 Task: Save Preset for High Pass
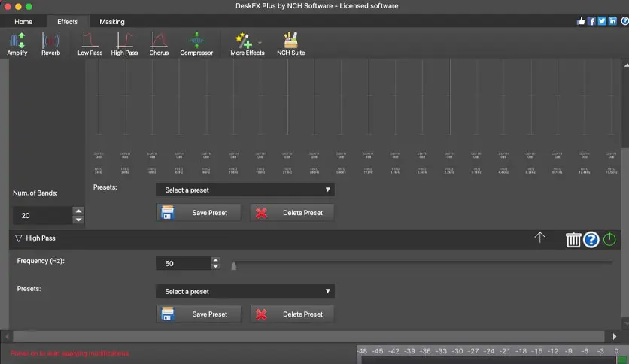(x=199, y=314)
